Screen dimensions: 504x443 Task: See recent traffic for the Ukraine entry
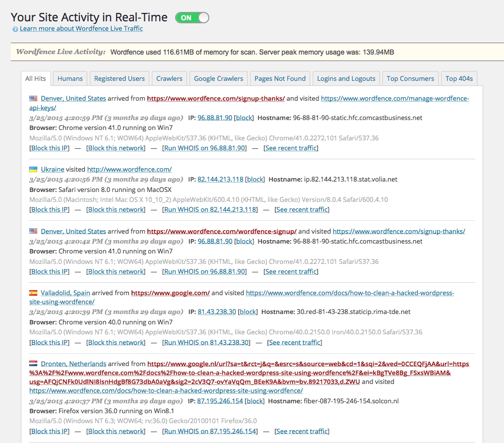[x=302, y=210]
